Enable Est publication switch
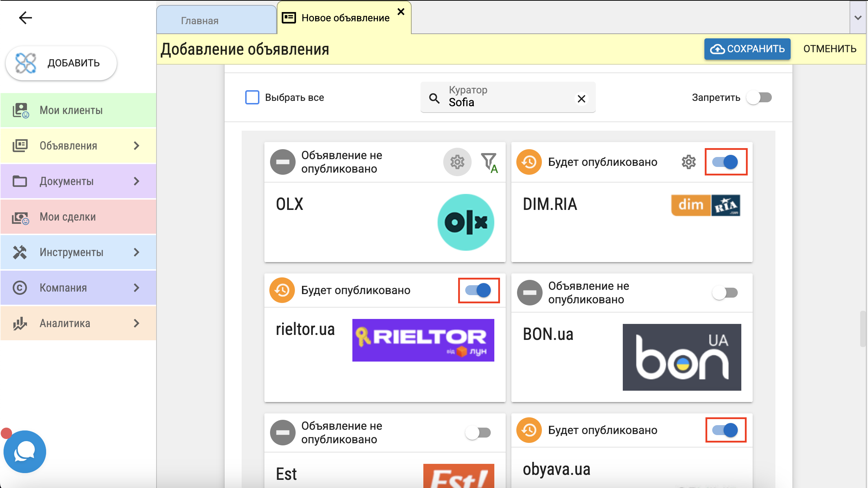868x488 pixels. point(478,433)
